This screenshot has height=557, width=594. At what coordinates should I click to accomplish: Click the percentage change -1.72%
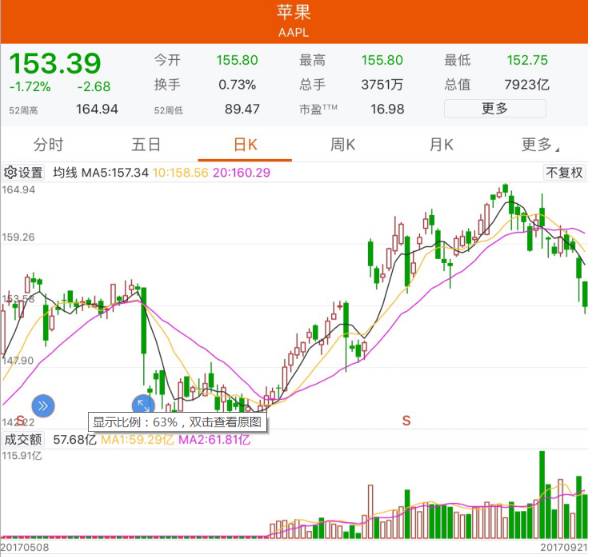pyautogui.click(x=30, y=87)
